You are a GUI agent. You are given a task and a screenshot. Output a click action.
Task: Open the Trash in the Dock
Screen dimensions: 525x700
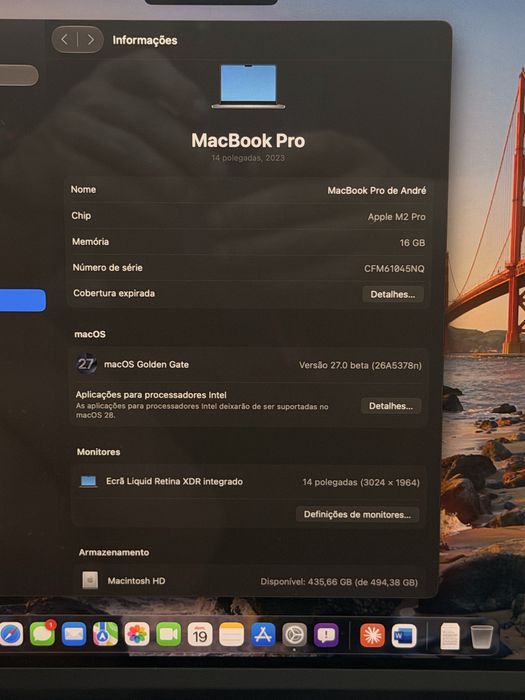482,636
